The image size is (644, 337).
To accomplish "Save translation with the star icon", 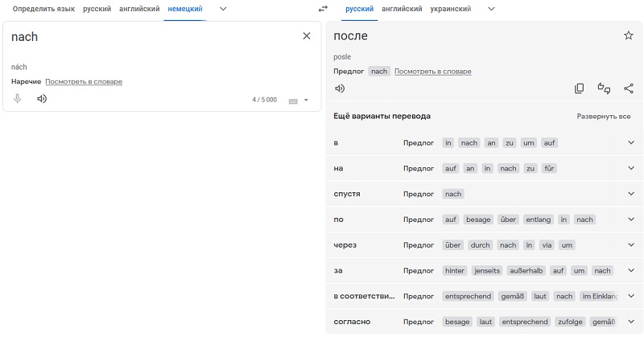I will point(629,35).
